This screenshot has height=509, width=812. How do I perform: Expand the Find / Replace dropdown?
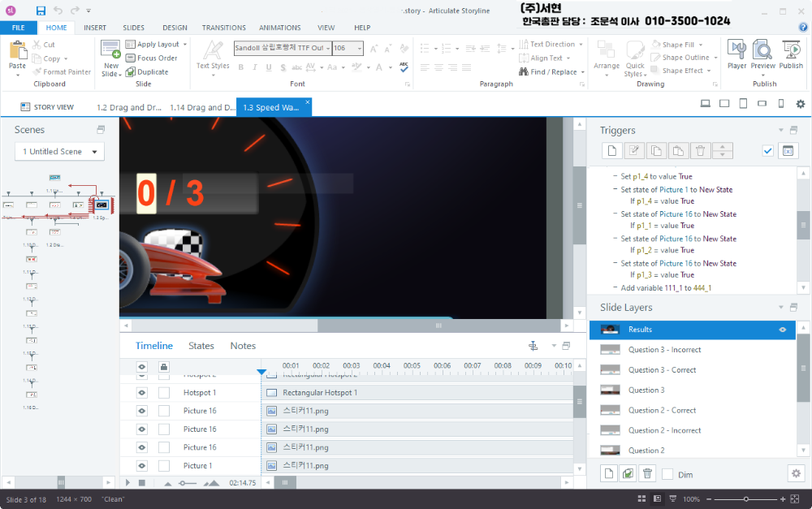coord(582,72)
